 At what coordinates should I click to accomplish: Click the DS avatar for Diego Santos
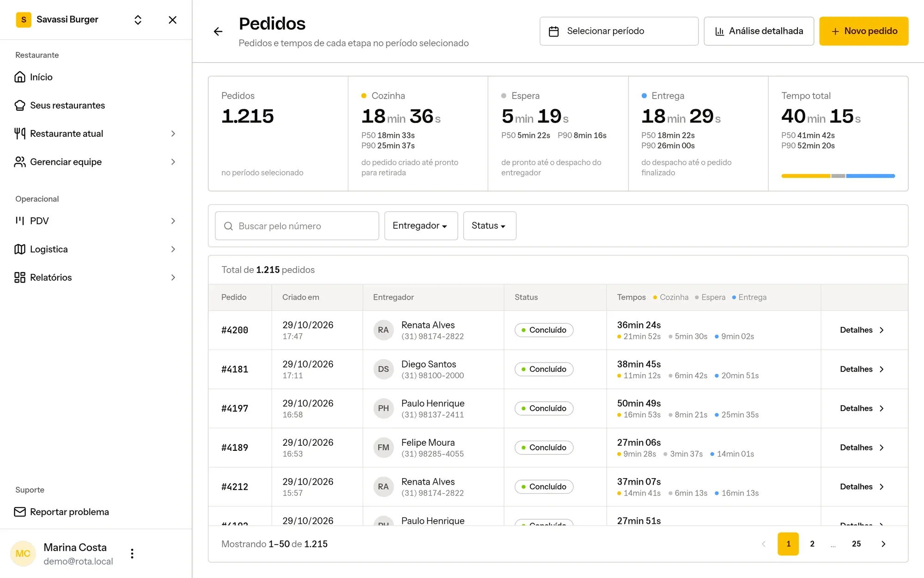[x=383, y=369]
